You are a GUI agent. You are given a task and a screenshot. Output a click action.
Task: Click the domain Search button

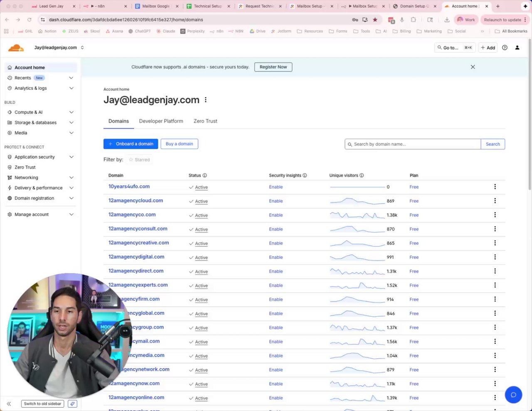click(x=493, y=144)
